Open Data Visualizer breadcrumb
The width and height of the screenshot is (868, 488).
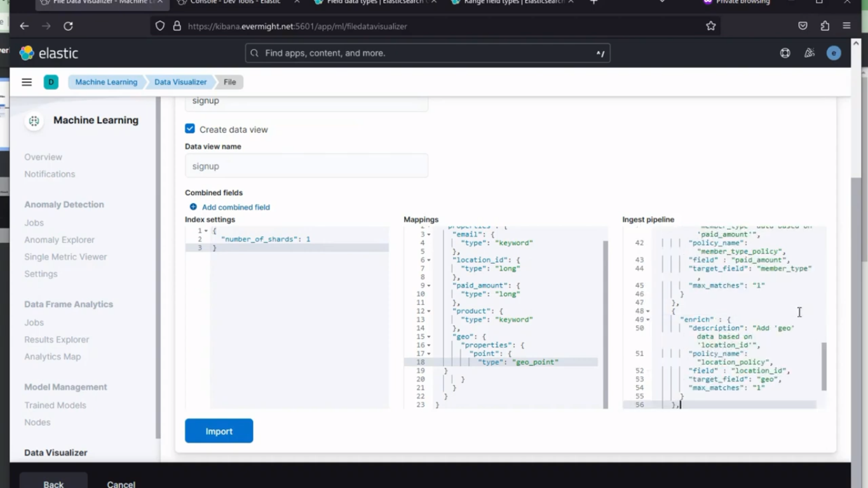(180, 82)
